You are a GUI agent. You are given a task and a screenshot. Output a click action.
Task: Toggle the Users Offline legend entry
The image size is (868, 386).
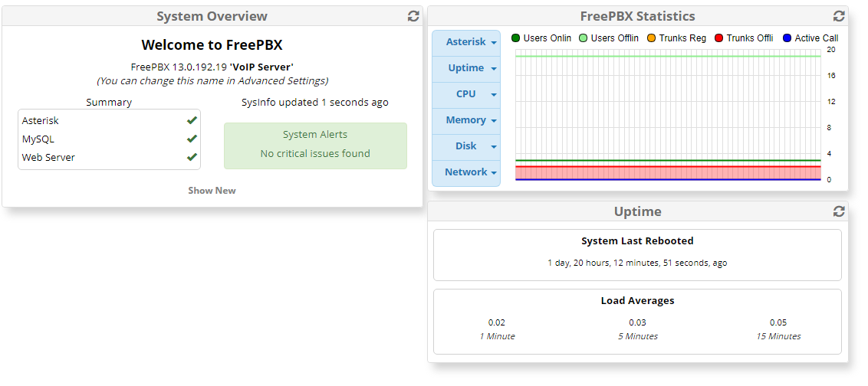(609, 38)
